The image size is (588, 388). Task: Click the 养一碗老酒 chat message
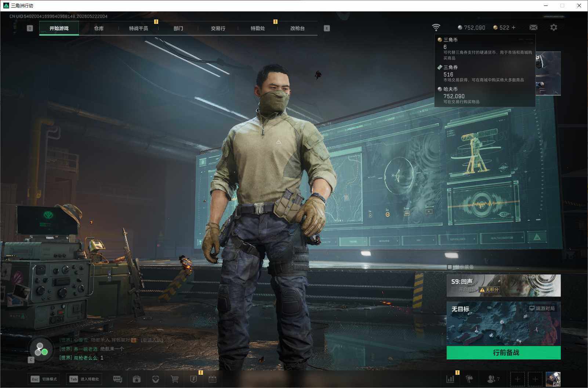click(92, 349)
